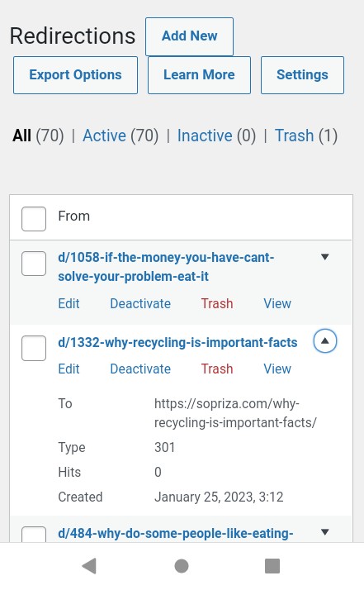Deactivate the d/1058-if-the-money redirect

click(140, 303)
